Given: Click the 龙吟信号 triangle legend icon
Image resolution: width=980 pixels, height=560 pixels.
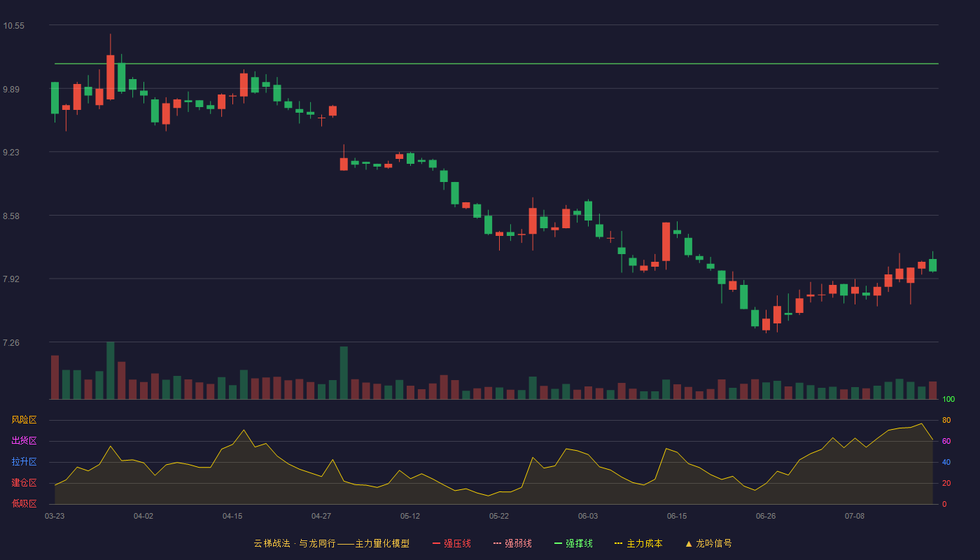Looking at the screenshot, I should (689, 543).
